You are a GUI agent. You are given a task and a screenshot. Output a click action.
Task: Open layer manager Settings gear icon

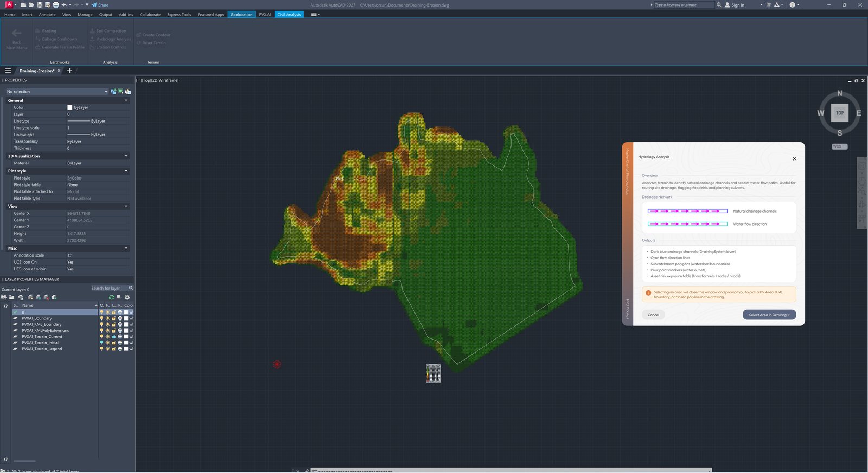click(x=127, y=297)
